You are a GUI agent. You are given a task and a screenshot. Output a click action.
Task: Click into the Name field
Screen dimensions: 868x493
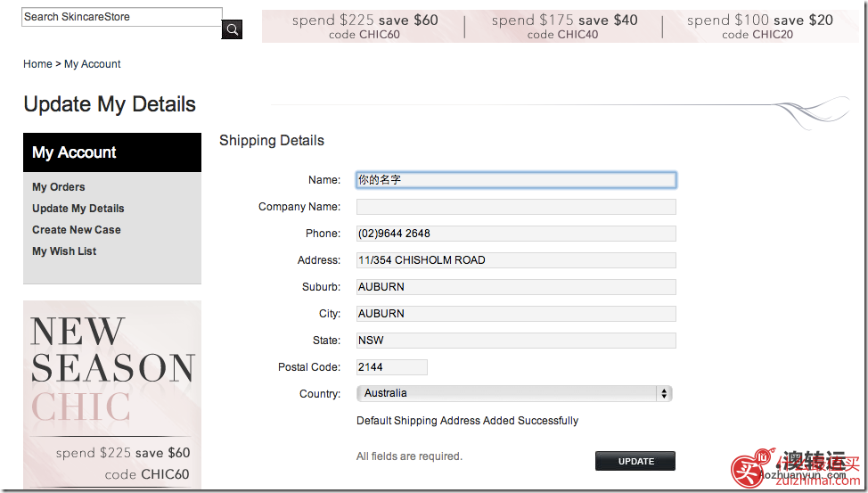[x=516, y=179]
